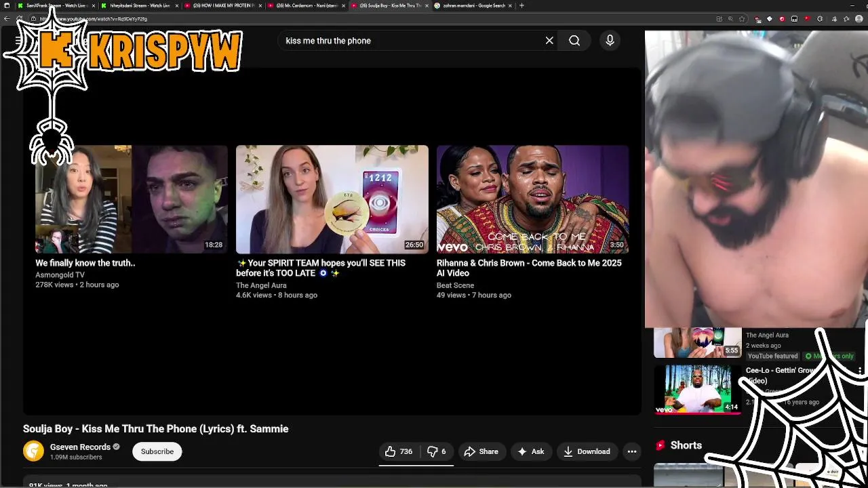Open the Share dialog
The width and height of the screenshot is (868, 488).
tap(481, 451)
